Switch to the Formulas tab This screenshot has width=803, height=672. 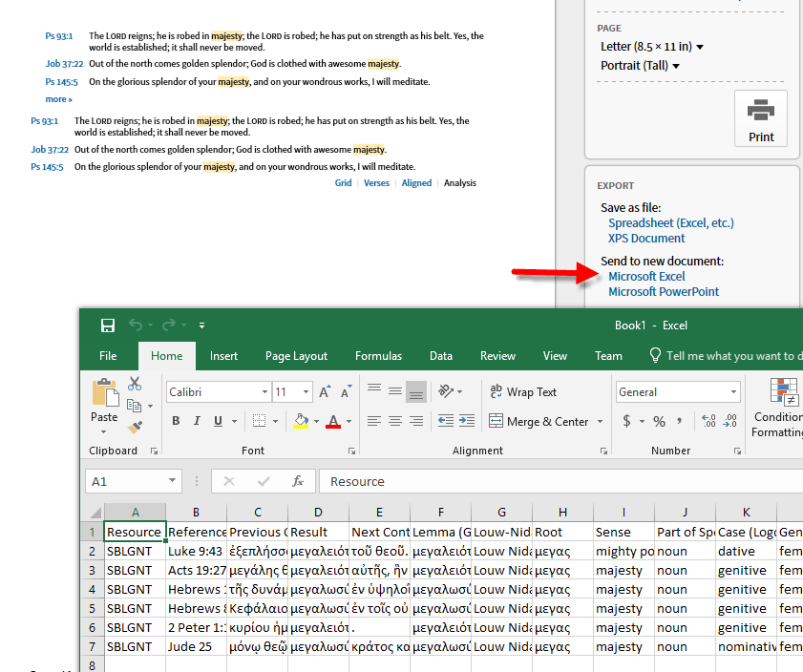click(x=378, y=356)
